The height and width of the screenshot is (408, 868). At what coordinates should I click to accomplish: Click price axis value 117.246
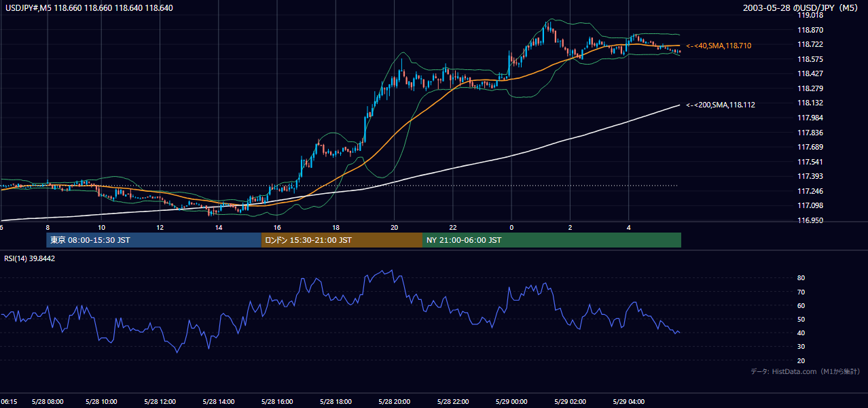coord(810,191)
